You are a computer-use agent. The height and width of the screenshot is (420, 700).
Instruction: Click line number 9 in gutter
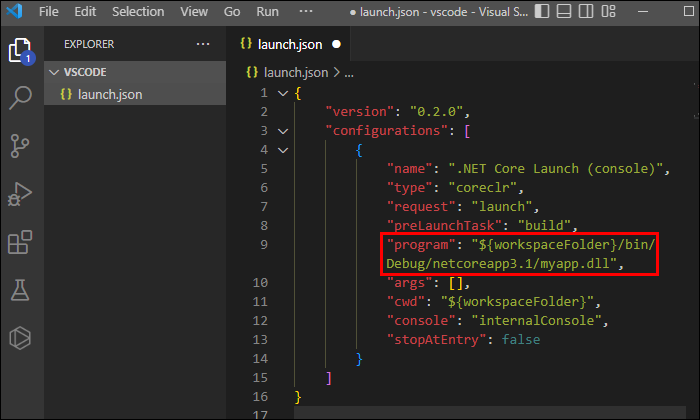tap(264, 245)
